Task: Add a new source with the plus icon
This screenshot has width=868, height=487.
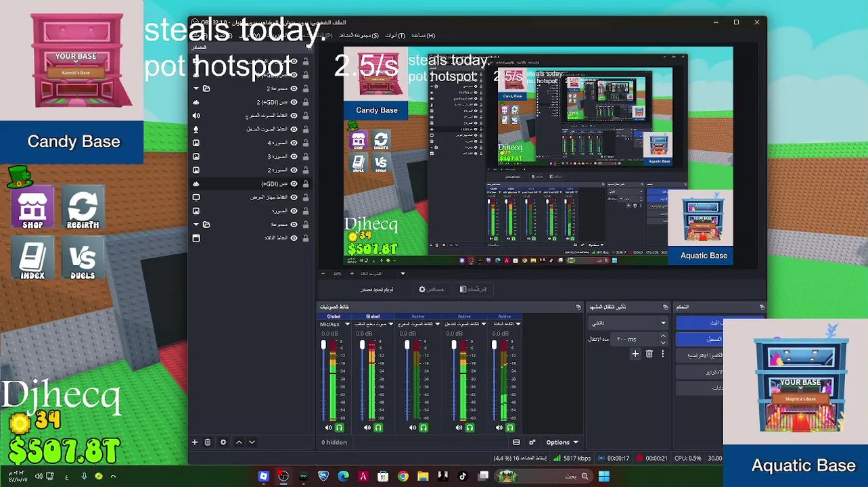Action: pos(195,442)
